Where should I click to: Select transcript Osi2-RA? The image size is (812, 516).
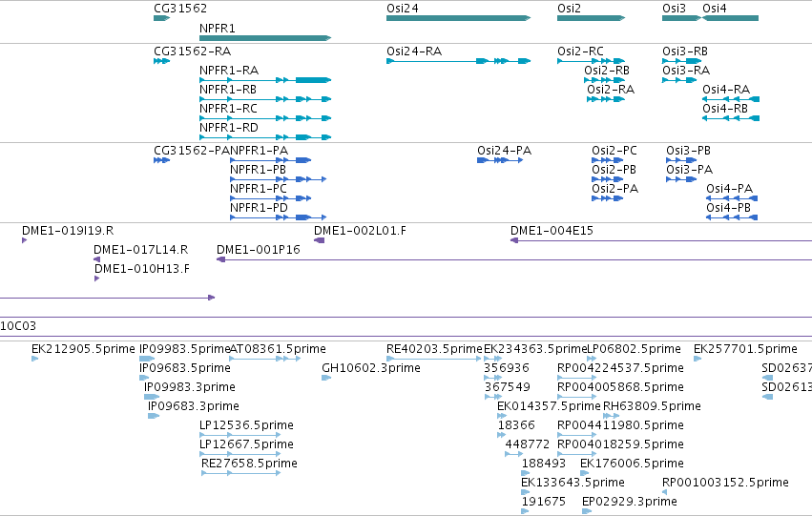606,99
